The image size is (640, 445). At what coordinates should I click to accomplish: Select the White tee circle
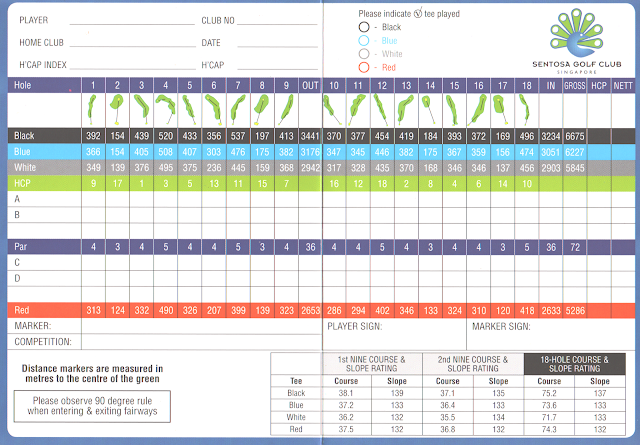[x=364, y=54]
